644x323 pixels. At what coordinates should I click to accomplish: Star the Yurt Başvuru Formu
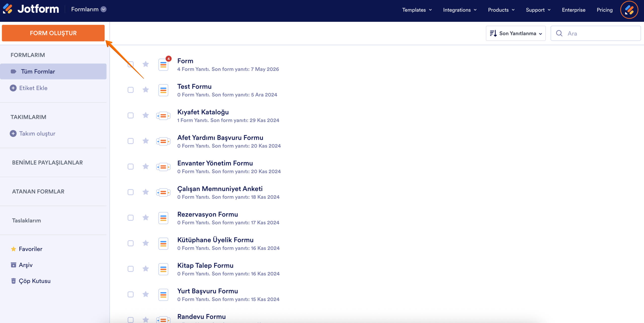coord(146,294)
